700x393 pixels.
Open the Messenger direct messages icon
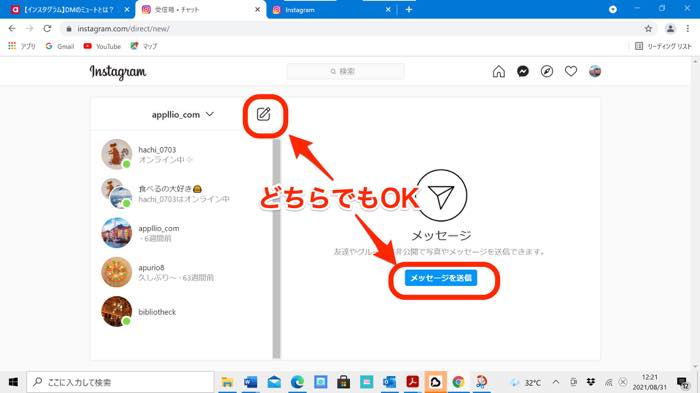tap(523, 71)
